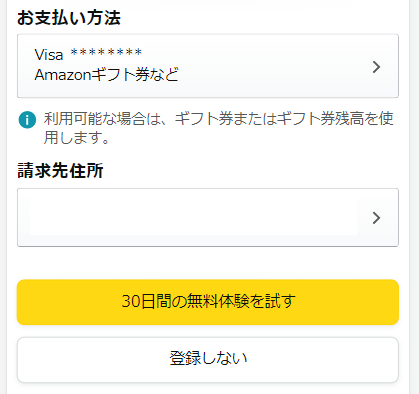This screenshot has width=419, height=394.
Task: Click the masked card number asterisks
Action: click(x=106, y=52)
